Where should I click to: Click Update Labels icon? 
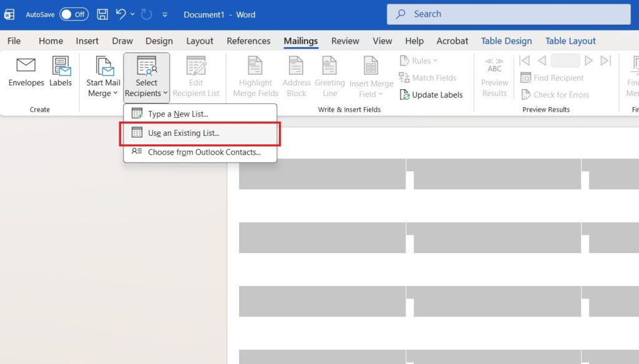point(406,95)
